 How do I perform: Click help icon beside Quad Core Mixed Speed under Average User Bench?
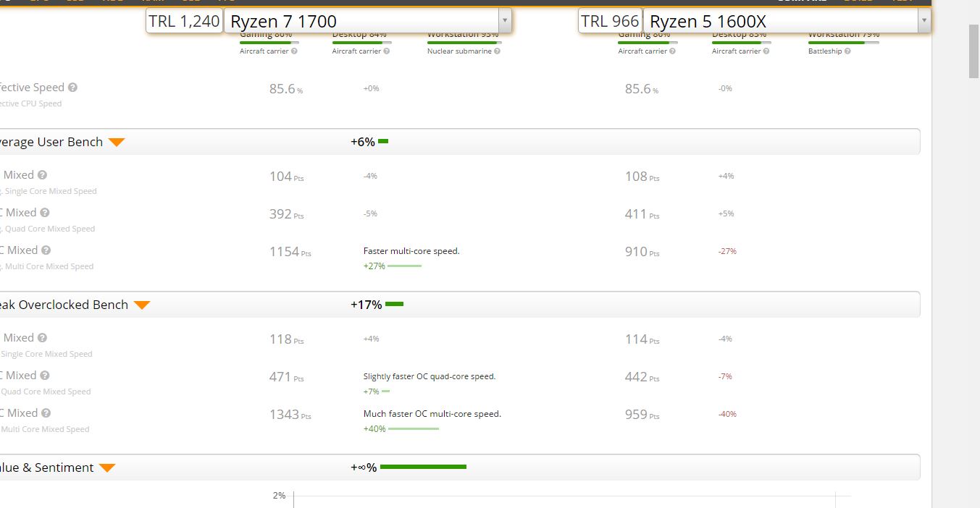[45, 213]
